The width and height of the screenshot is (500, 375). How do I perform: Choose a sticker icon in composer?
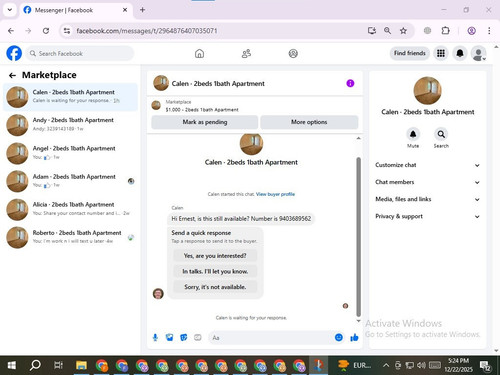[x=184, y=338]
